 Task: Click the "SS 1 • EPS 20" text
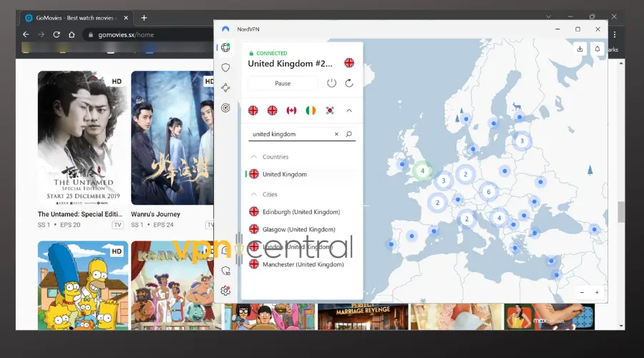[59, 225]
